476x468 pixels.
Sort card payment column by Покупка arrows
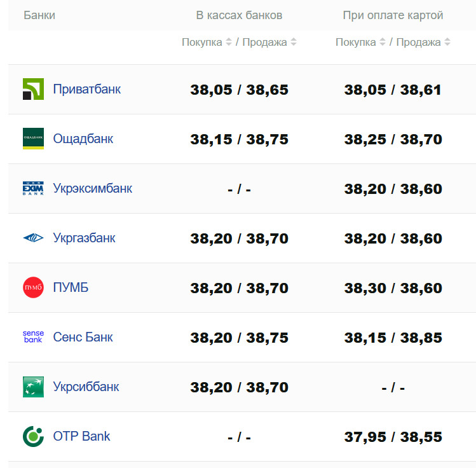tap(383, 43)
